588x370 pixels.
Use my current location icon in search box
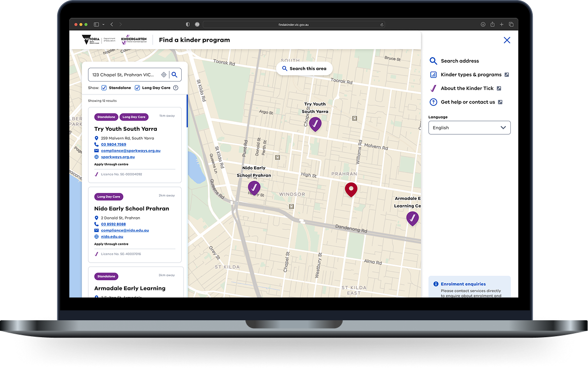pyautogui.click(x=164, y=75)
